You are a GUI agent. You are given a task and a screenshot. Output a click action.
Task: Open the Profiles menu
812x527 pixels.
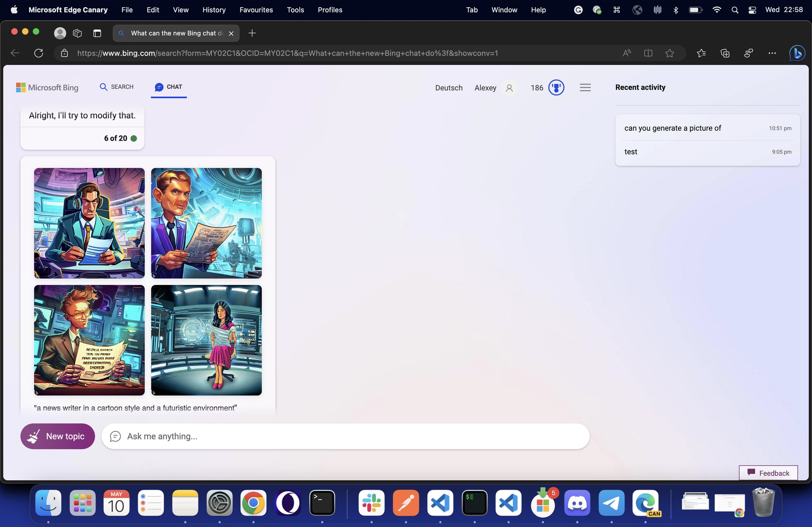(x=330, y=10)
